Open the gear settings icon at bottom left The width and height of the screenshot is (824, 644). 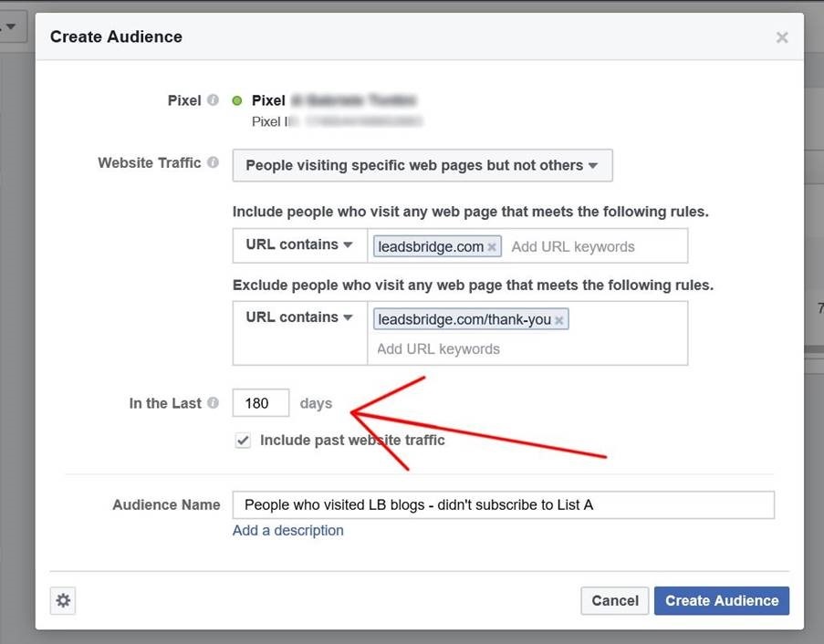pyautogui.click(x=63, y=600)
